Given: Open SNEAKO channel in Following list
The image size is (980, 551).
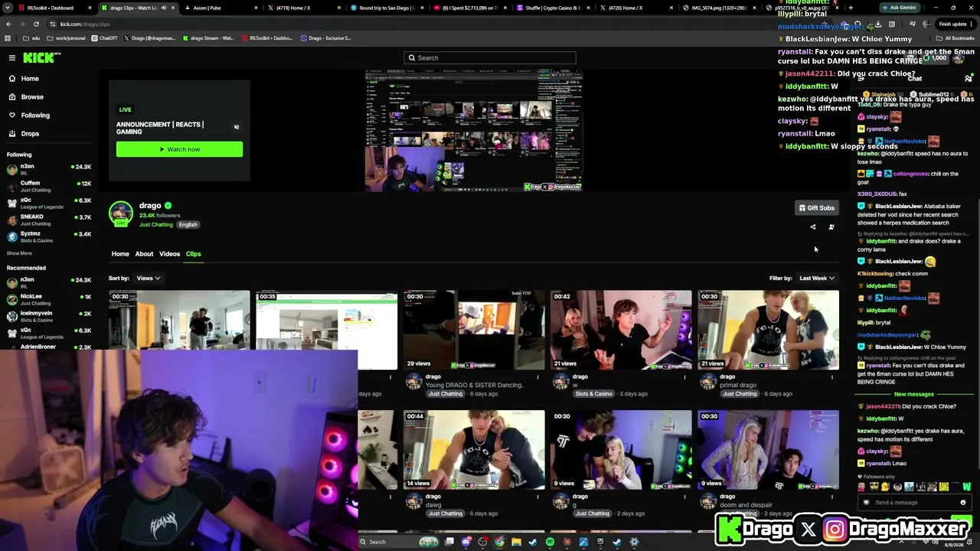Looking at the screenshot, I should click(x=48, y=220).
